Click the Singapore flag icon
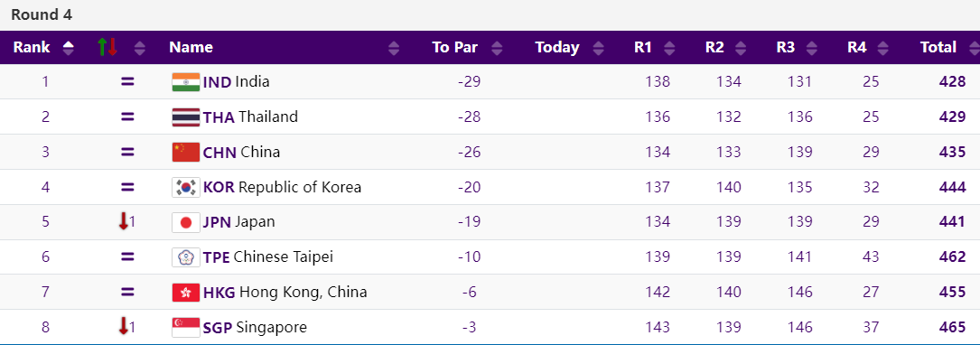Screen dimensions: 980x345 pos(186,327)
